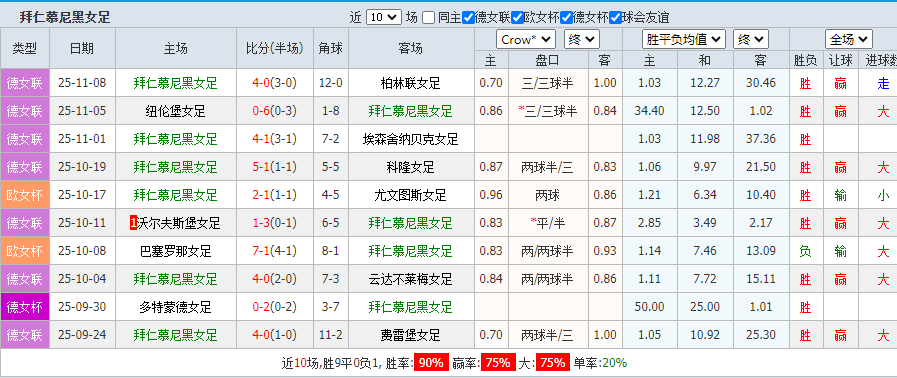Click the 4-0(3-0) score on 25-11-08
The image size is (897, 378).
point(275,83)
